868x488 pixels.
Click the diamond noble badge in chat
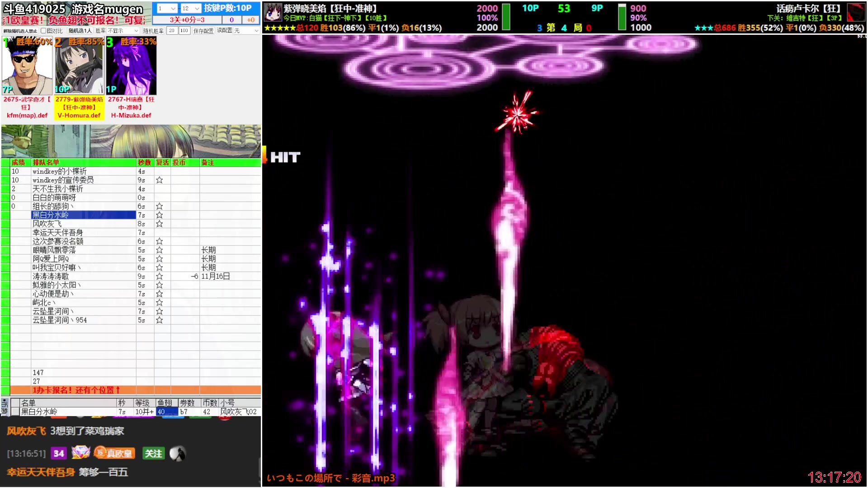click(81, 452)
